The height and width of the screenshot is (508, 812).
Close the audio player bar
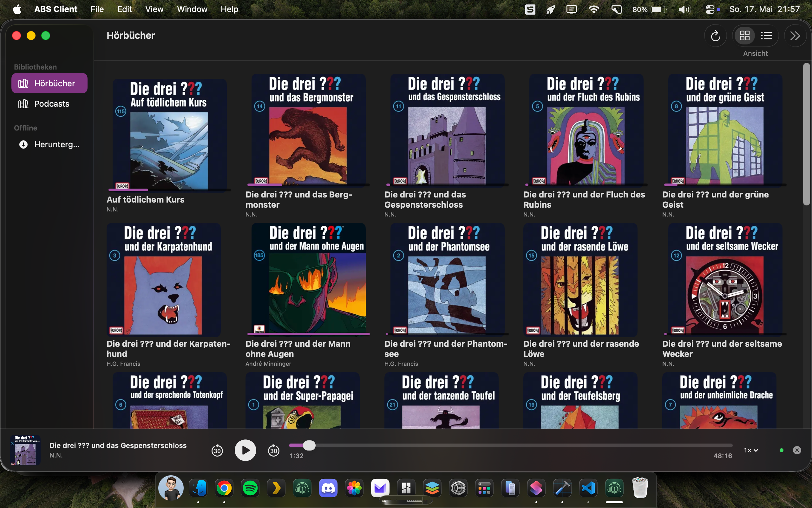point(797,450)
